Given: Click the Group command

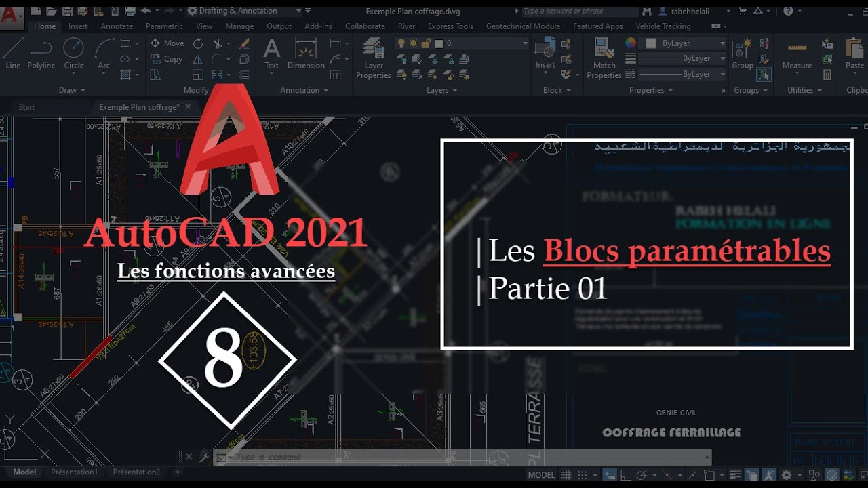Looking at the screenshot, I should click(743, 54).
